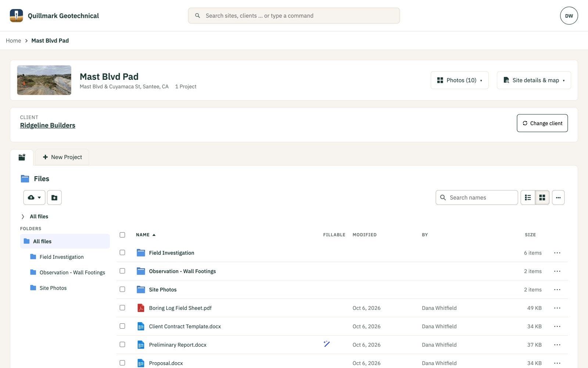Check the Observation - Wall Footings row checkbox
The height and width of the screenshot is (368, 588).
point(122,271)
